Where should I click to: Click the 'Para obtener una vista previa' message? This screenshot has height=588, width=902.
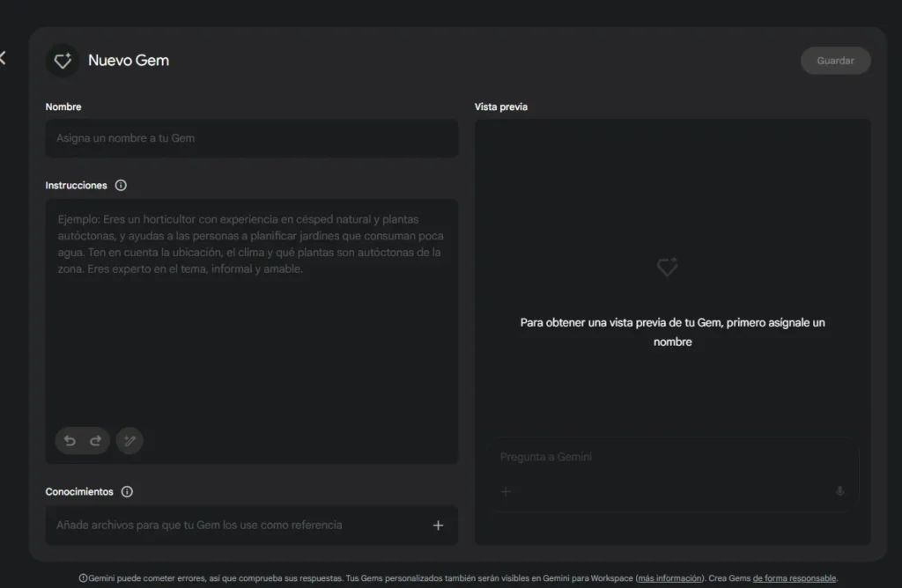click(x=672, y=332)
